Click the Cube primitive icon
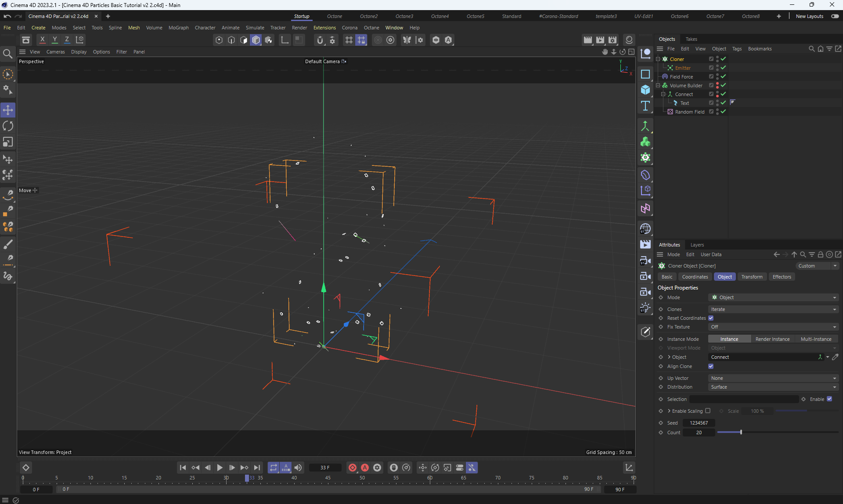Screen dimensions: 843x504 [645, 89]
